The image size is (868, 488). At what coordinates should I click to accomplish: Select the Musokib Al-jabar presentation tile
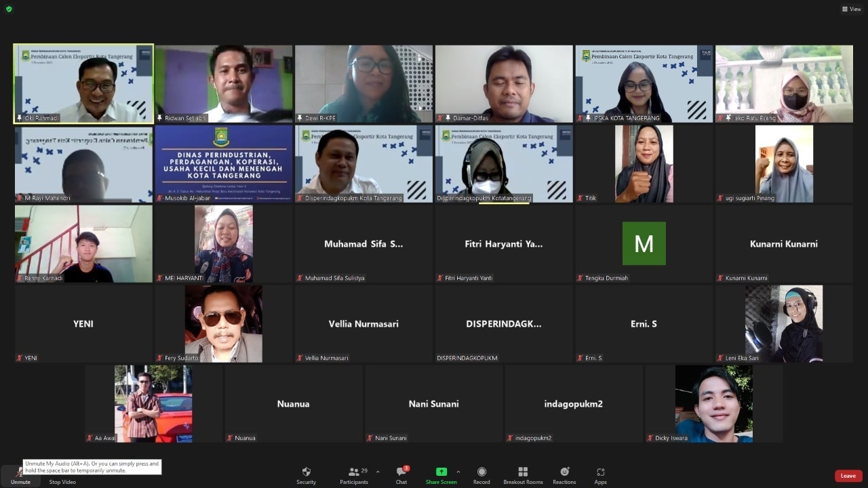click(x=223, y=163)
